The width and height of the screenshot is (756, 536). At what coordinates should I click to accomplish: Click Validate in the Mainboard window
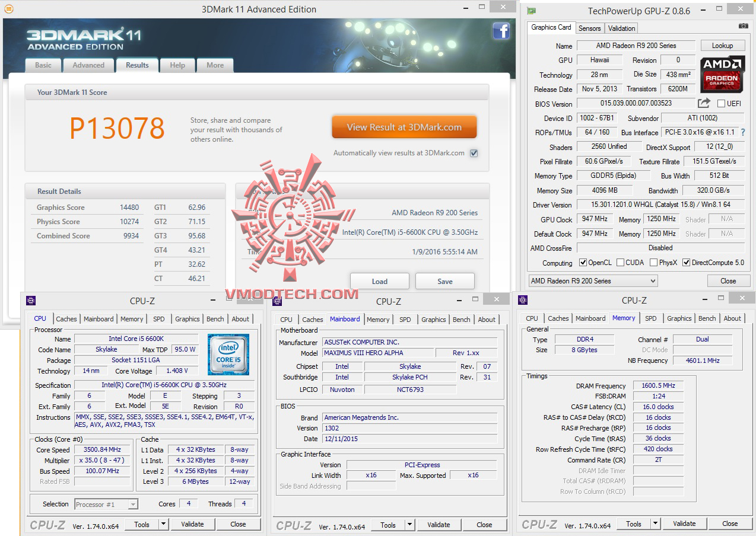439,525
